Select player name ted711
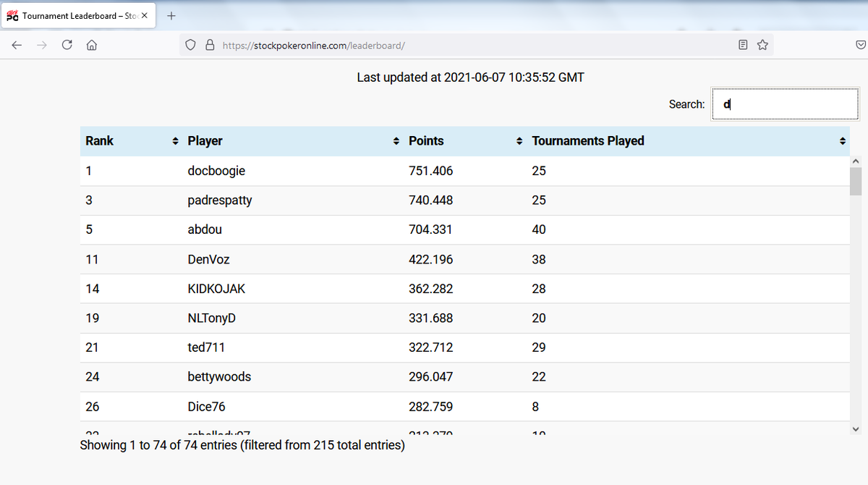The image size is (868, 485). click(206, 347)
